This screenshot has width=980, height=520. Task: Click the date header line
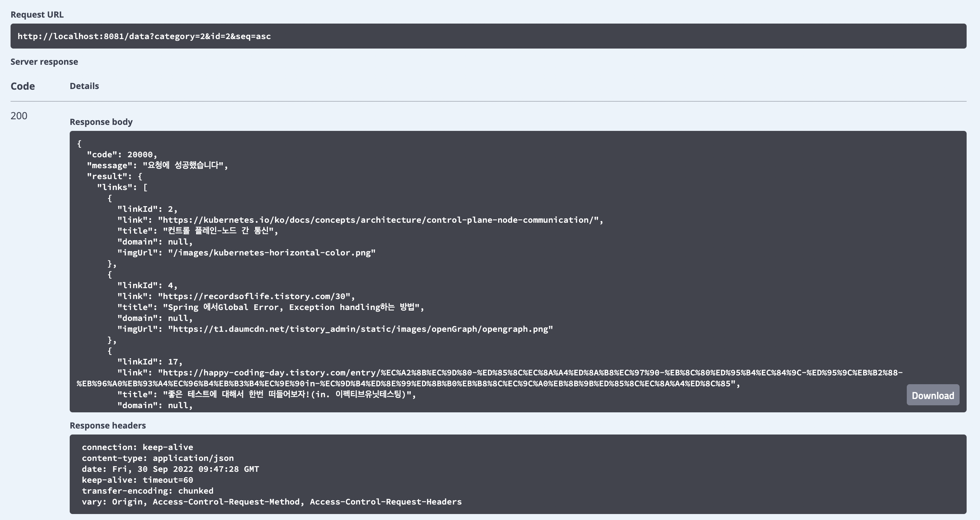click(170, 469)
